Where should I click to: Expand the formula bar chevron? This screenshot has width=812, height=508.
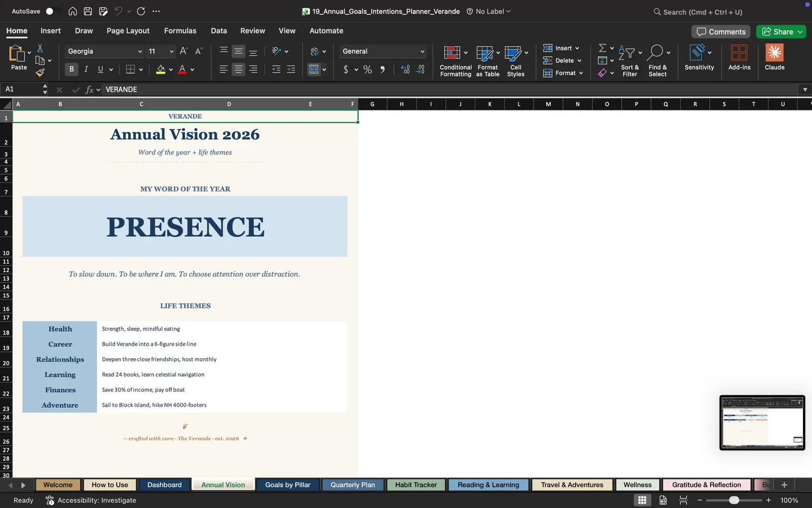coord(805,89)
